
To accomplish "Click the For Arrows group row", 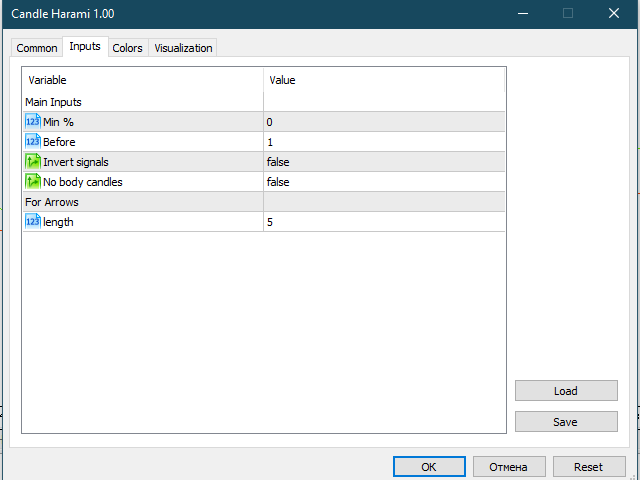I will 264,202.
